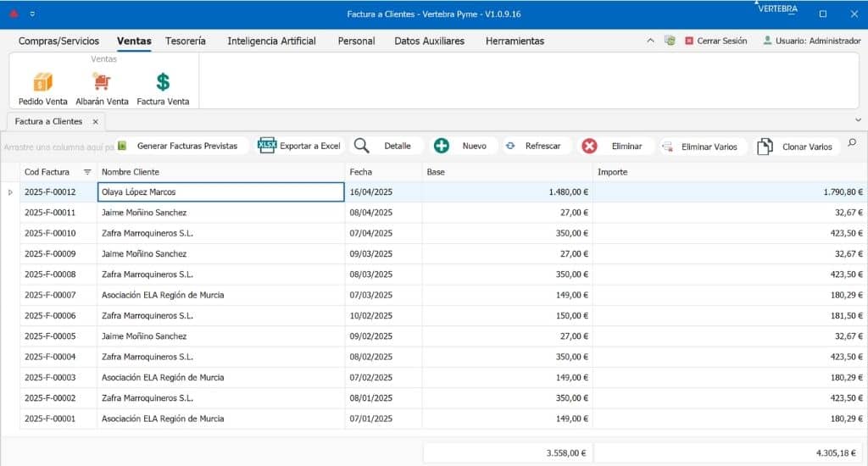This screenshot has height=466, width=868.
Task: Click Clonar Varios to clone invoices
Action: coord(795,147)
